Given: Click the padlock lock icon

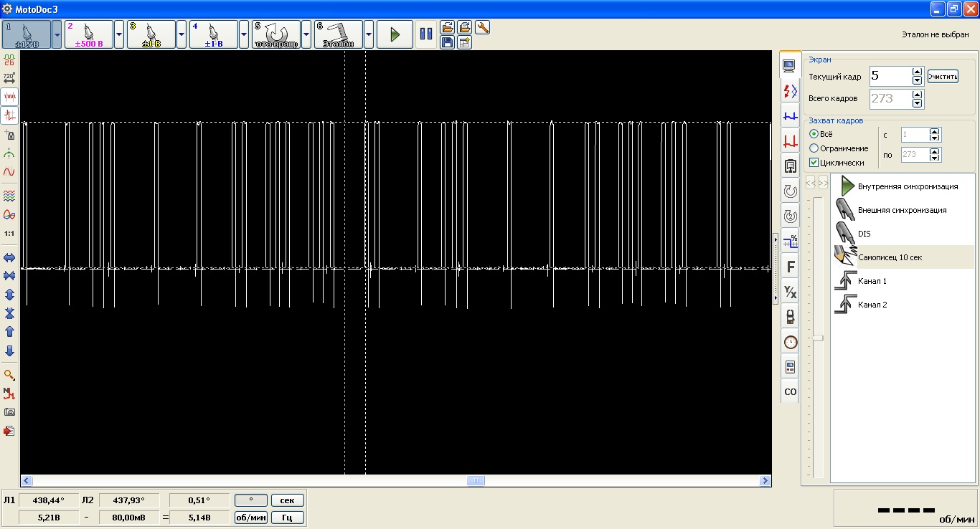Looking at the screenshot, I should pyautogui.click(x=9, y=135).
